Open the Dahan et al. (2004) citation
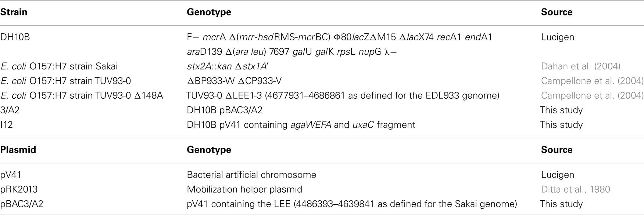 click(x=580, y=66)
